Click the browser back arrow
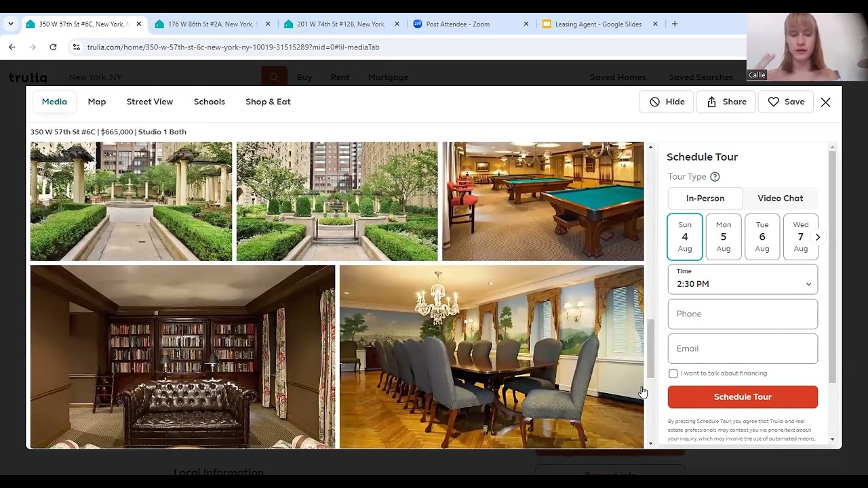 pyautogui.click(x=12, y=47)
